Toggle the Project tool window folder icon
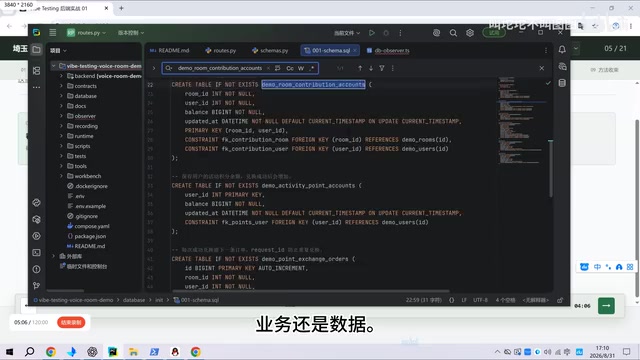This screenshot has height=360, width=640. tap(36, 50)
